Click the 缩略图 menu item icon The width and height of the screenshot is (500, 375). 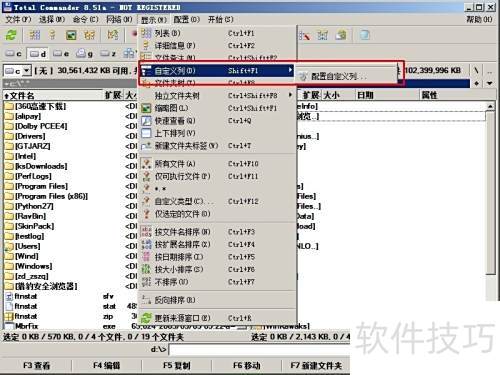tap(146, 108)
